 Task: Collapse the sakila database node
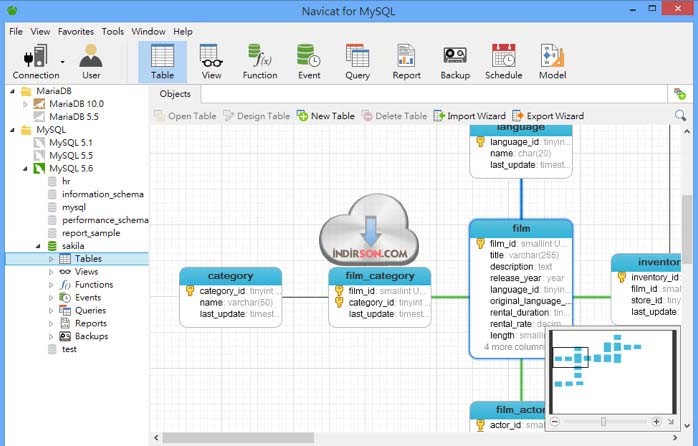point(38,246)
